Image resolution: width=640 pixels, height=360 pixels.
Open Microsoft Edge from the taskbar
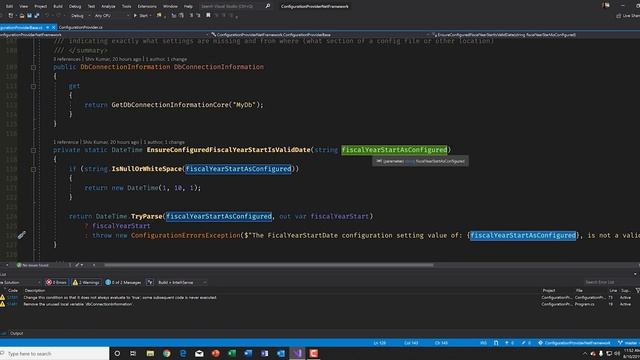[x=183, y=353]
